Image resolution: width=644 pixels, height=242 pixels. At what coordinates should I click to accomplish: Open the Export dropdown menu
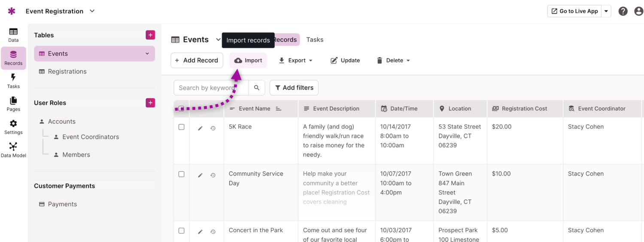coord(296,61)
